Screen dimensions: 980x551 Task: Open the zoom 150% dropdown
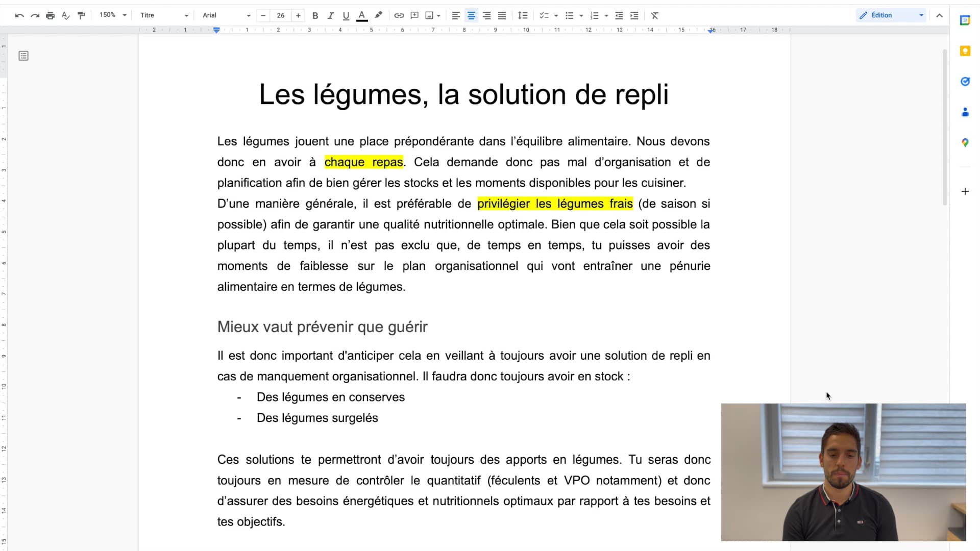113,15
